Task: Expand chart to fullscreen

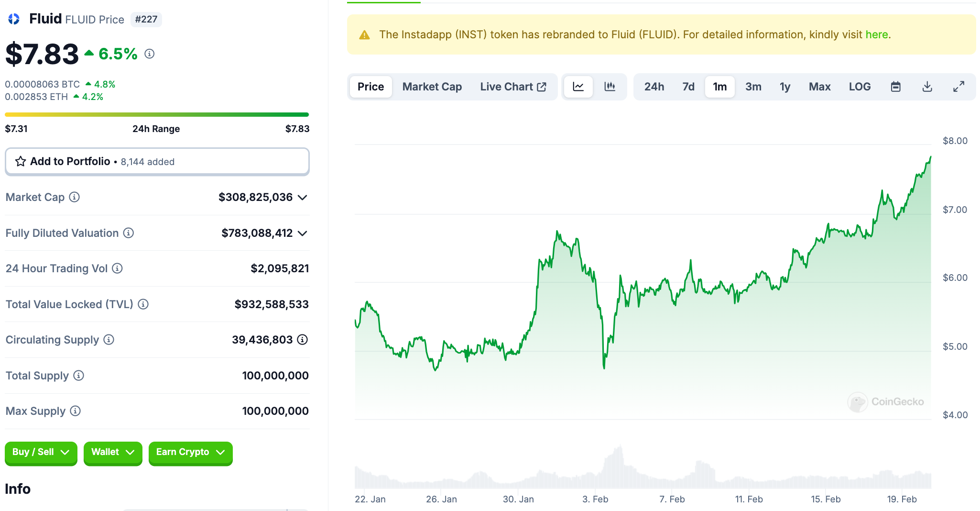Action: 958,87
